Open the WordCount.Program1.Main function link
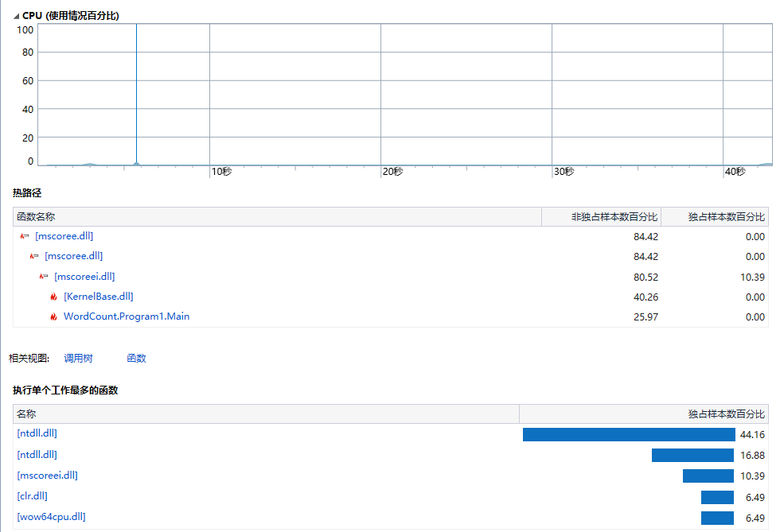780x532 pixels. point(127,316)
